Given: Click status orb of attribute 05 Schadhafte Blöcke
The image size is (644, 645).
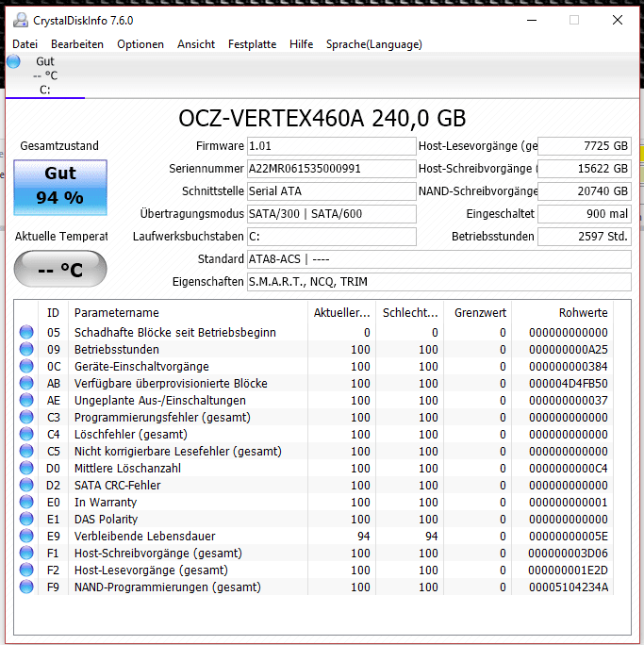Looking at the screenshot, I should point(26,332).
